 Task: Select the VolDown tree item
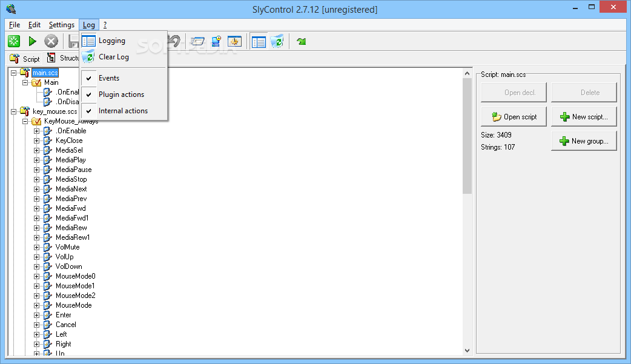coord(69,266)
